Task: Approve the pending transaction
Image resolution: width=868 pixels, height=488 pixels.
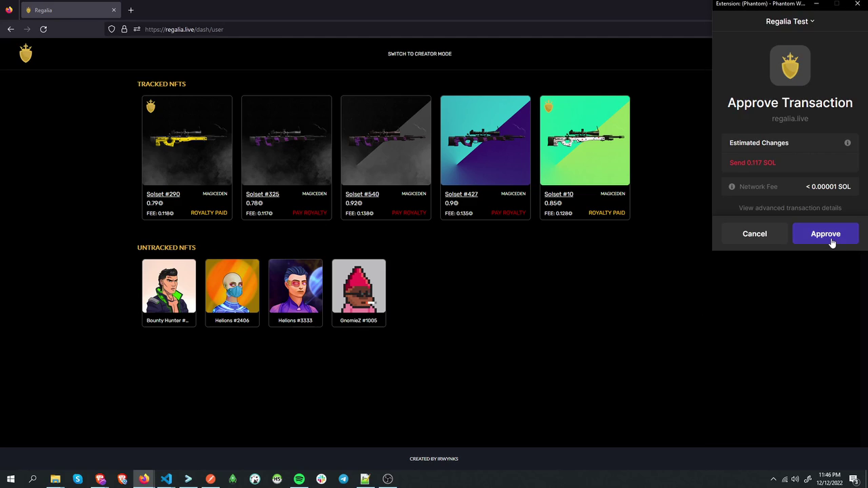Action: [x=825, y=233]
